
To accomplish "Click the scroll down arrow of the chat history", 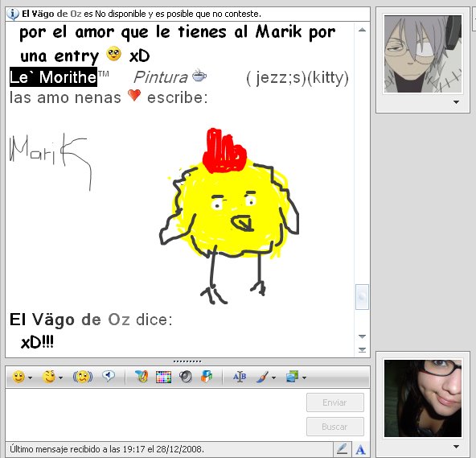I will coord(362,336).
